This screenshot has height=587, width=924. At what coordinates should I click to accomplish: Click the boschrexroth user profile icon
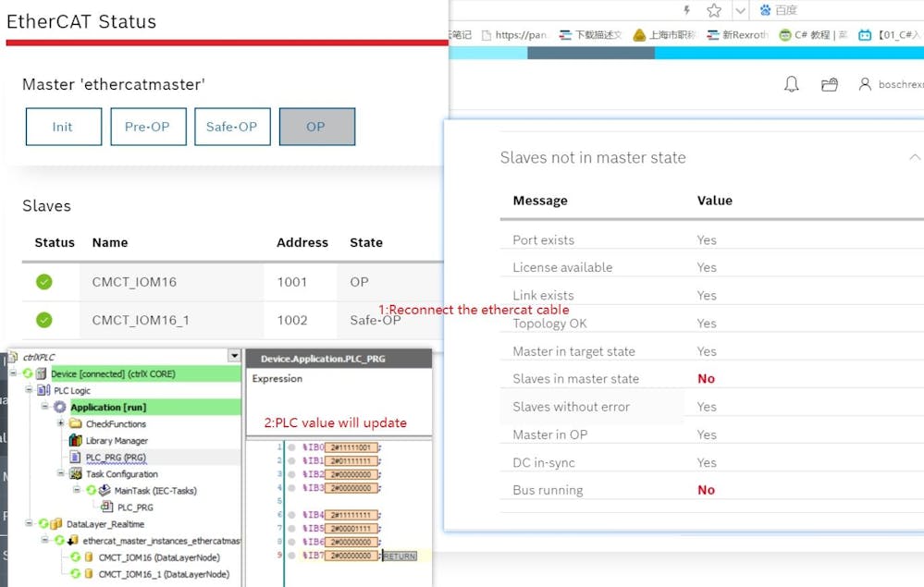(865, 84)
